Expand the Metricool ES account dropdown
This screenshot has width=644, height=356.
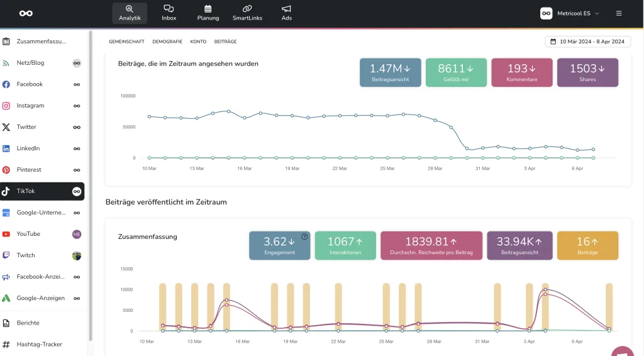[x=570, y=13]
